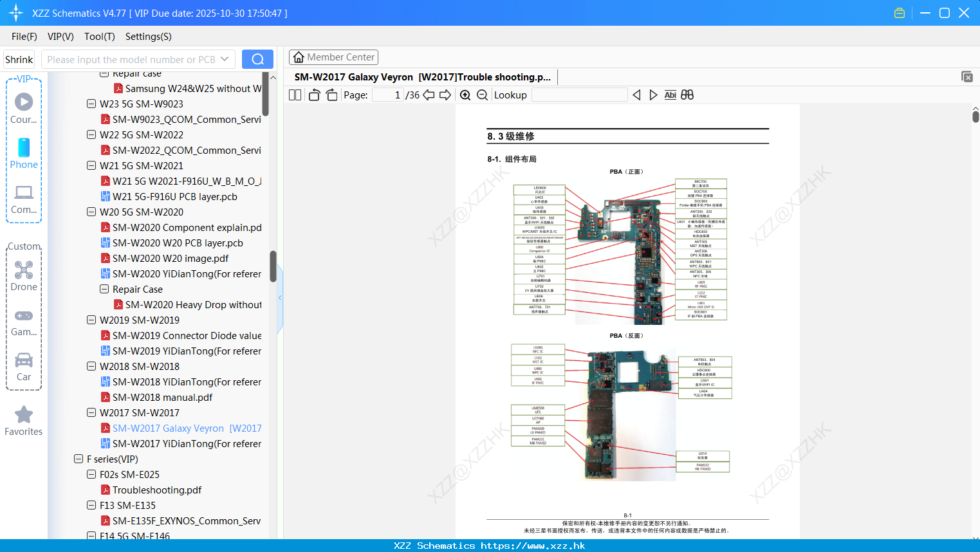
Task: Zoom in on the PDF
Action: pyautogui.click(x=465, y=95)
